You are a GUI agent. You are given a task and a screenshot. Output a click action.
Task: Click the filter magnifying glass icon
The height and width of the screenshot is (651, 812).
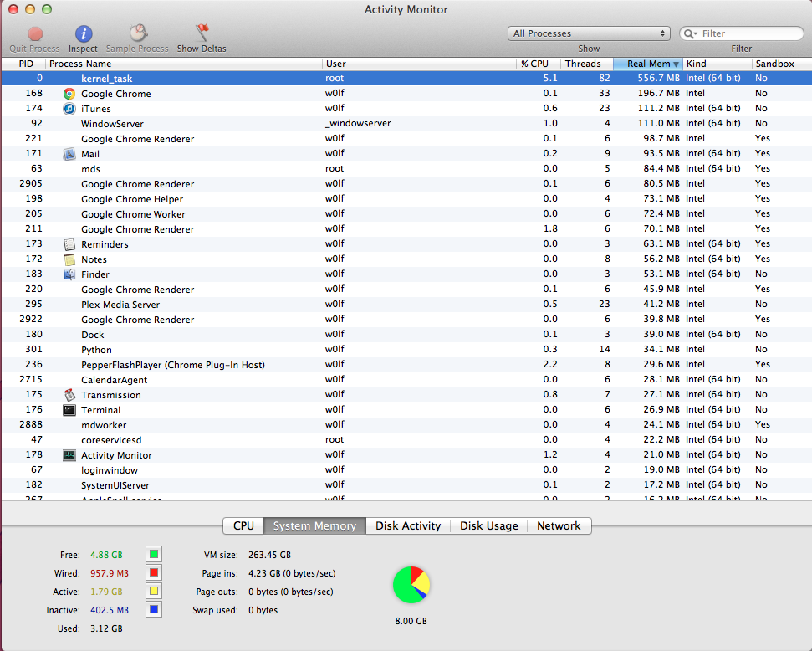[x=690, y=33]
